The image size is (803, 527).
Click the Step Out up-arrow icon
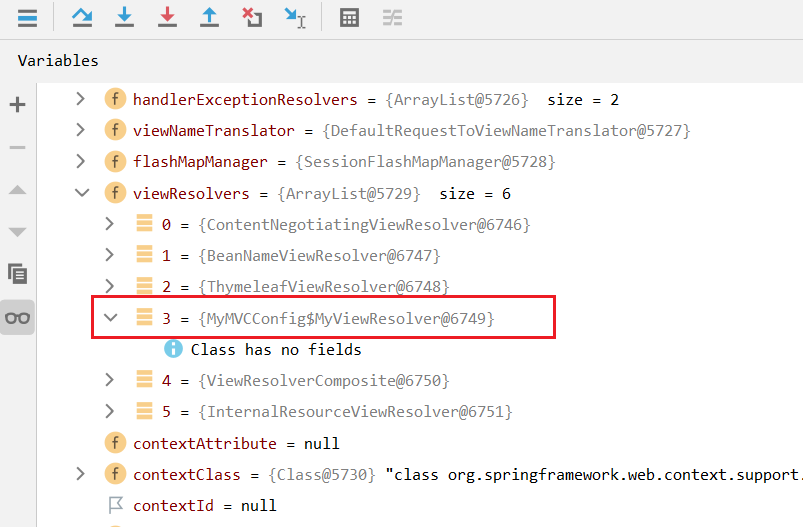pyautogui.click(x=209, y=18)
